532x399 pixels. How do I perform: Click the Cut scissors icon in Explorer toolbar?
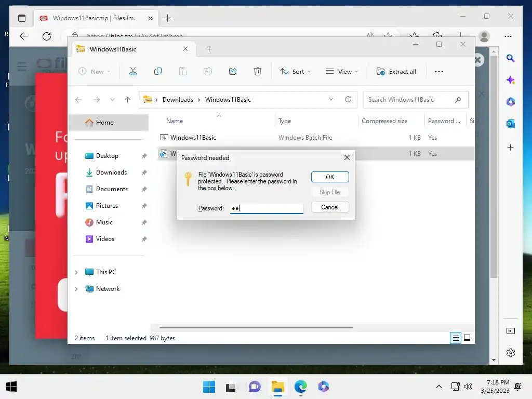pos(132,71)
